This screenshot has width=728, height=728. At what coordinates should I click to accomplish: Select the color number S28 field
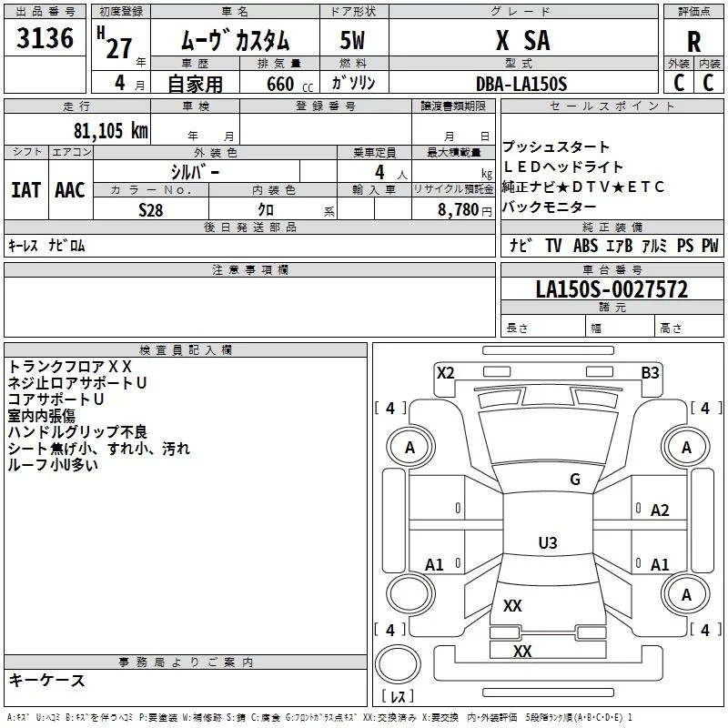click(x=152, y=209)
